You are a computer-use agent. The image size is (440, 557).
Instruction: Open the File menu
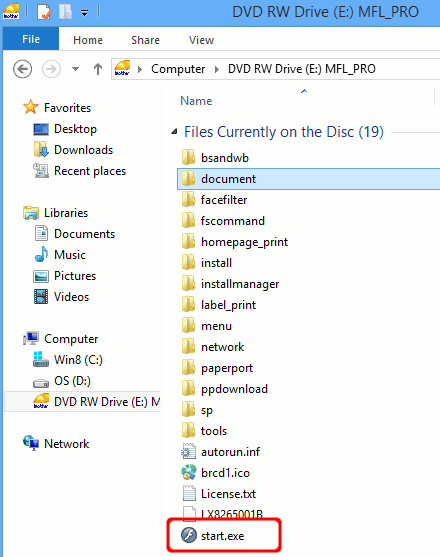31,39
